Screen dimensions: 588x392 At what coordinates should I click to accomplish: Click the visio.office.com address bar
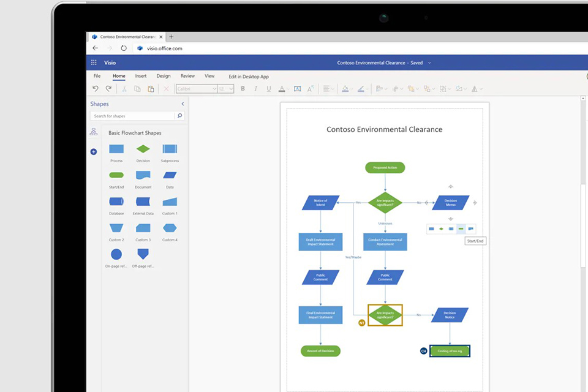pyautogui.click(x=164, y=48)
